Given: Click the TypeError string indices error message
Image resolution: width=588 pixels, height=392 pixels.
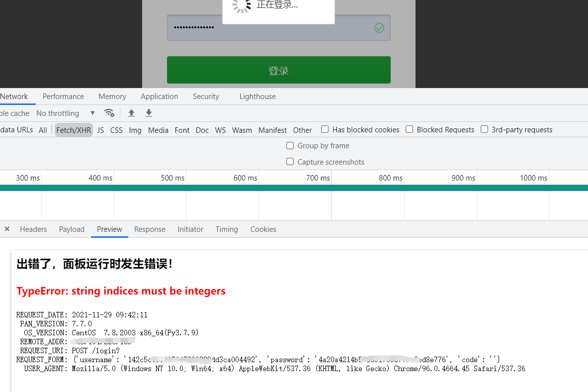Looking at the screenshot, I should click(x=121, y=291).
